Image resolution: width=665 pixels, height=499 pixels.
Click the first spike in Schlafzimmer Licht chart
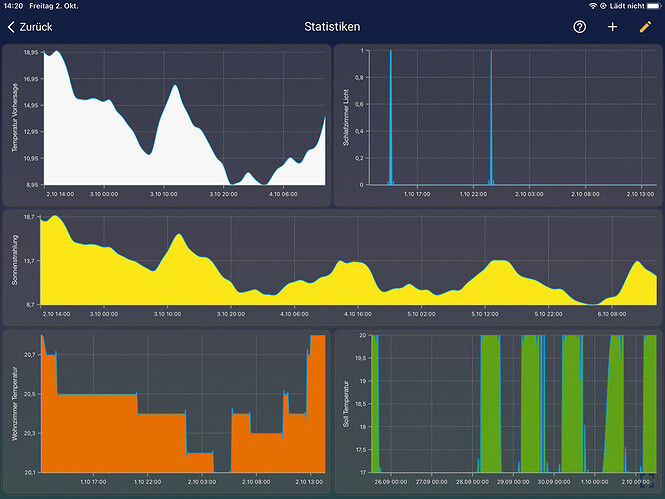(390, 120)
